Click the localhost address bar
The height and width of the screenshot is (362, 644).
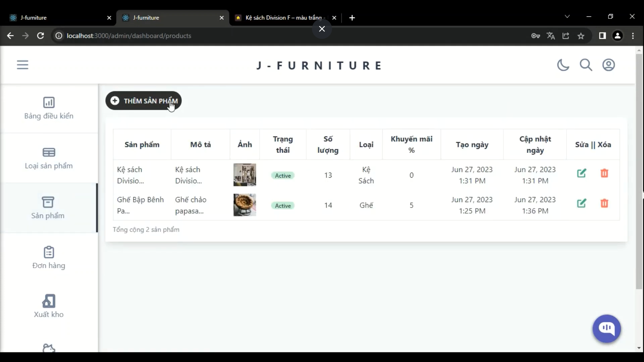pos(129,36)
